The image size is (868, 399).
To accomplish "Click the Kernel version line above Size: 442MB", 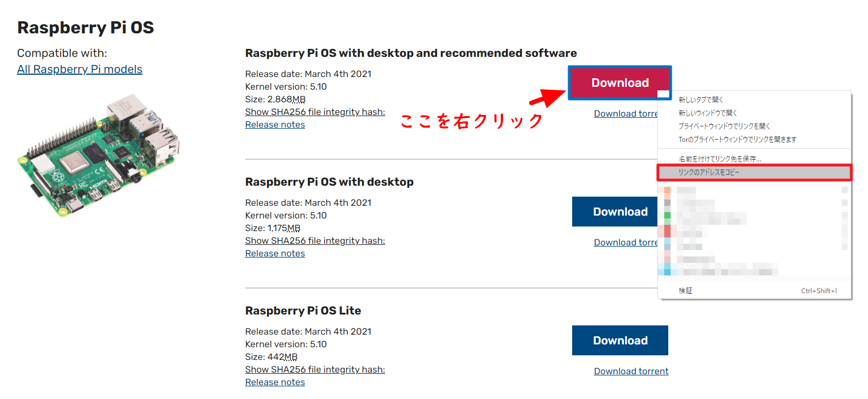I will [x=286, y=344].
